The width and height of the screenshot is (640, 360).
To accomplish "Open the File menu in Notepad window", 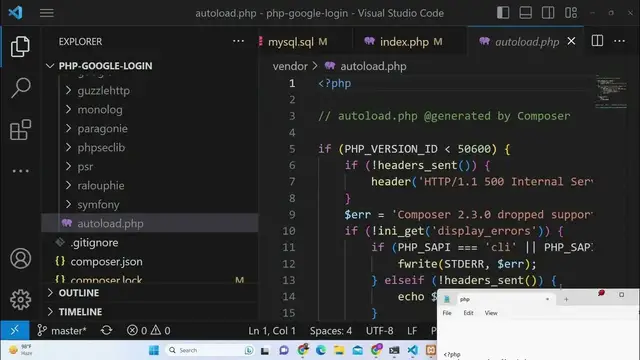I will 447,313.
